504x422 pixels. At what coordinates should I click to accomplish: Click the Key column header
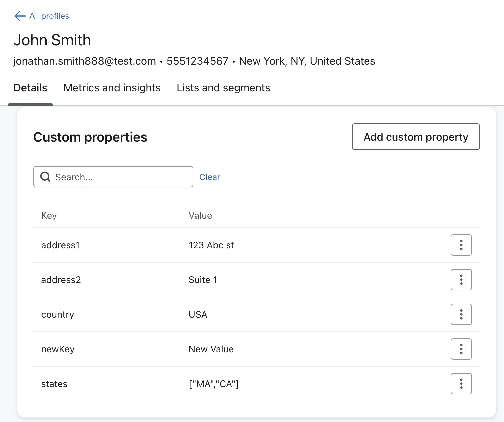click(x=49, y=216)
